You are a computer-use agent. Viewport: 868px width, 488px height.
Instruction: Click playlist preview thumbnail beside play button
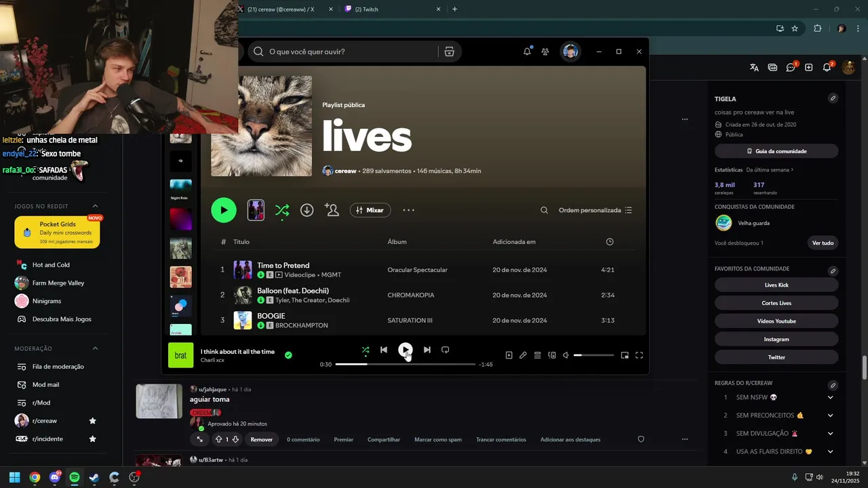[x=256, y=210]
